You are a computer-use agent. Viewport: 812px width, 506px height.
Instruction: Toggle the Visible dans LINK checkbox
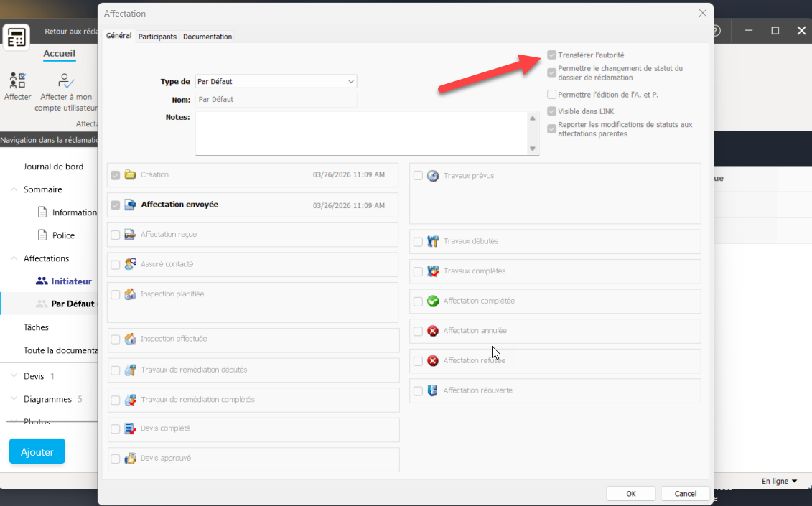pyautogui.click(x=551, y=111)
